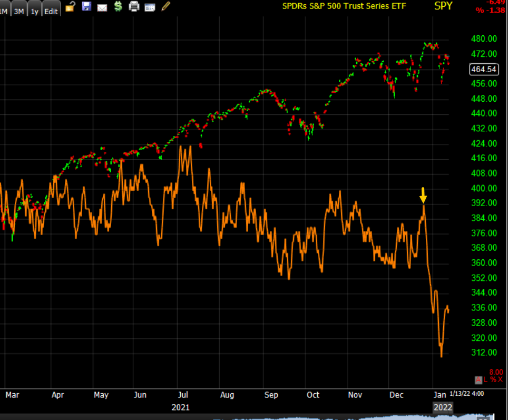Image resolution: width=508 pixels, height=420 pixels.
Task: Click the 424.00 price axis label
Action: [484, 143]
